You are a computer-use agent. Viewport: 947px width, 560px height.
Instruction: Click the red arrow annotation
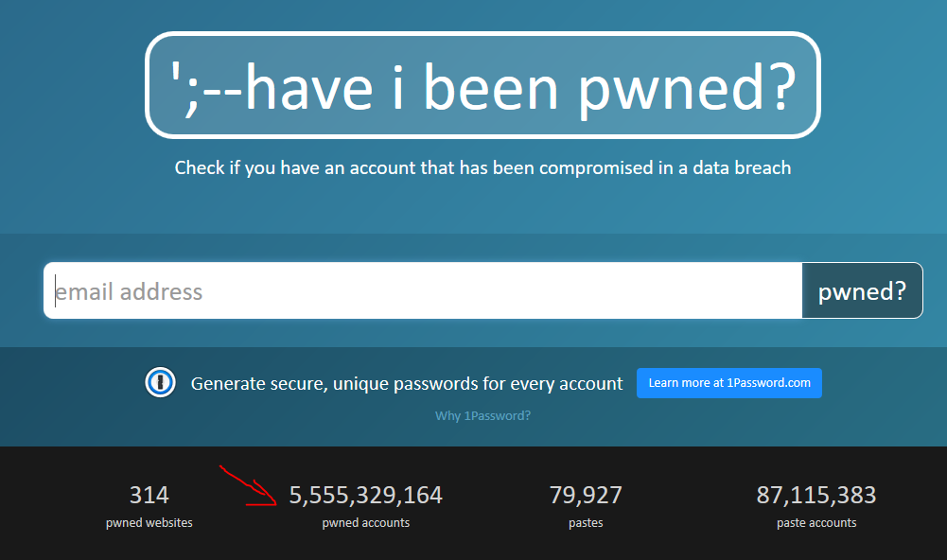pos(248,485)
